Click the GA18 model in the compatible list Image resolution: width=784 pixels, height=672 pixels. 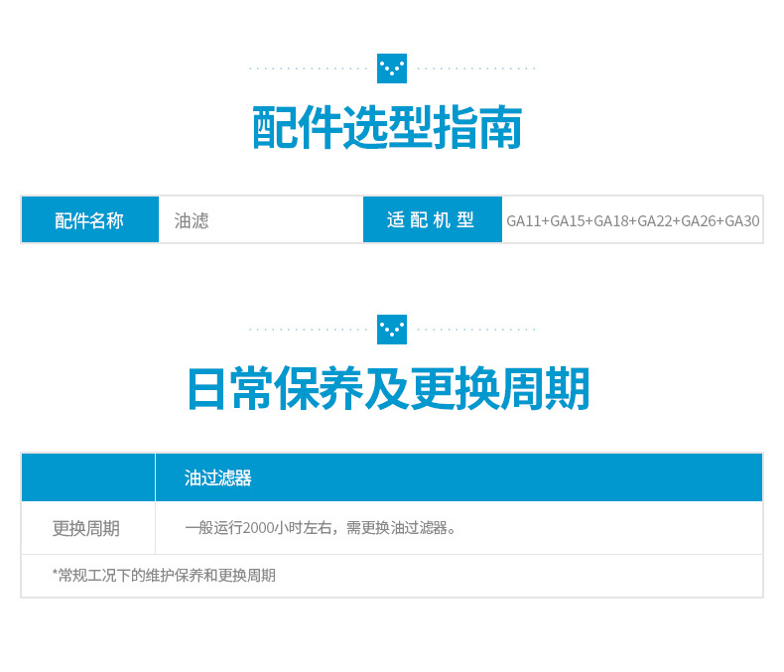click(611, 221)
